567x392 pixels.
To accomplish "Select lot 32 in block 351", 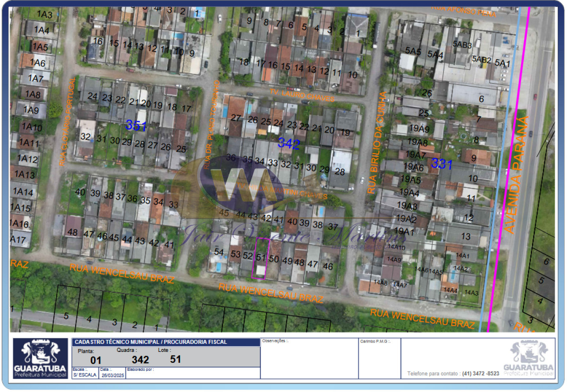I will point(86,136).
